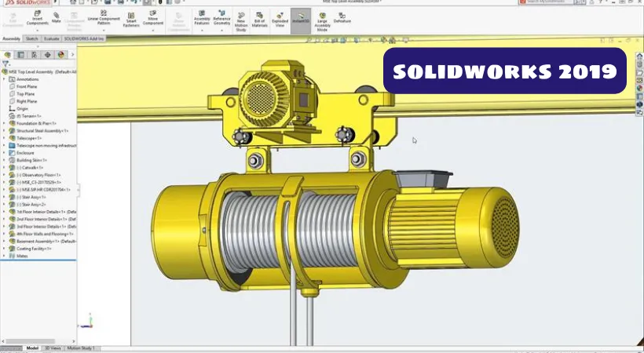Switch to the Assembly ribbon tab
This screenshot has width=644, height=353.
click(12, 39)
